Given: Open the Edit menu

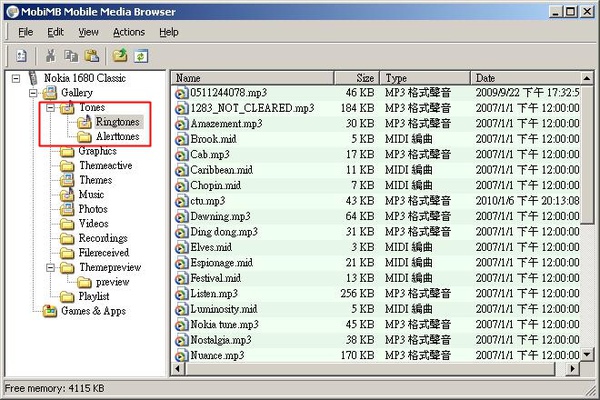Looking at the screenshot, I should [55, 32].
